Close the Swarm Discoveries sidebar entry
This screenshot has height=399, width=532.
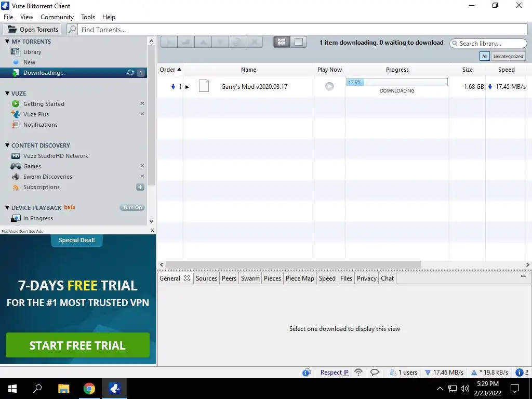tap(142, 176)
